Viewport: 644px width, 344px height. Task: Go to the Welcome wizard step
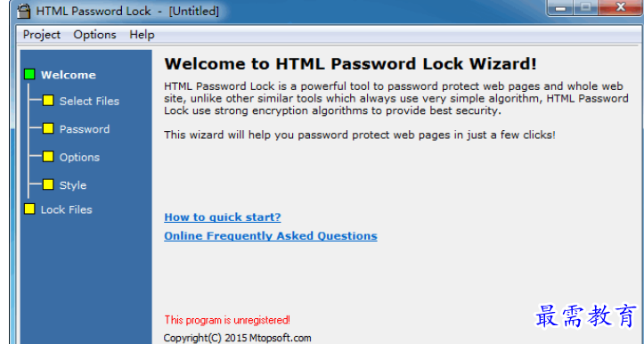tap(69, 75)
